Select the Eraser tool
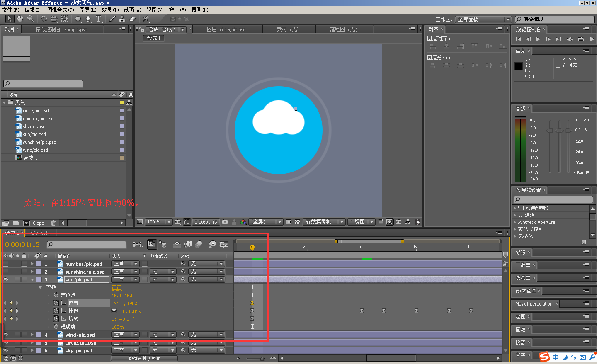Viewport: 597px width, 364px height. pyautogui.click(x=133, y=19)
